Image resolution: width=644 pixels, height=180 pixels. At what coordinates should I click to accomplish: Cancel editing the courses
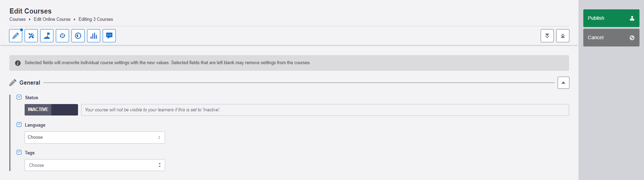coord(611,37)
